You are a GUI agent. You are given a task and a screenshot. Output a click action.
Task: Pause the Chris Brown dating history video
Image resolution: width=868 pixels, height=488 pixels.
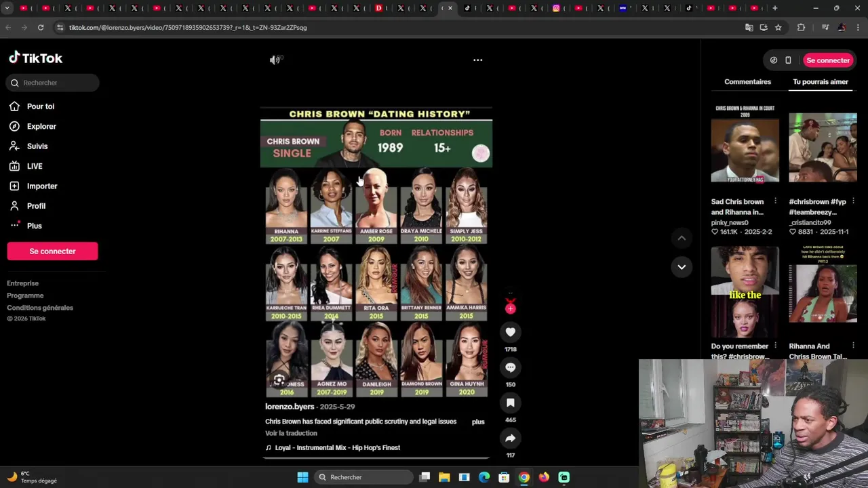tap(376, 251)
